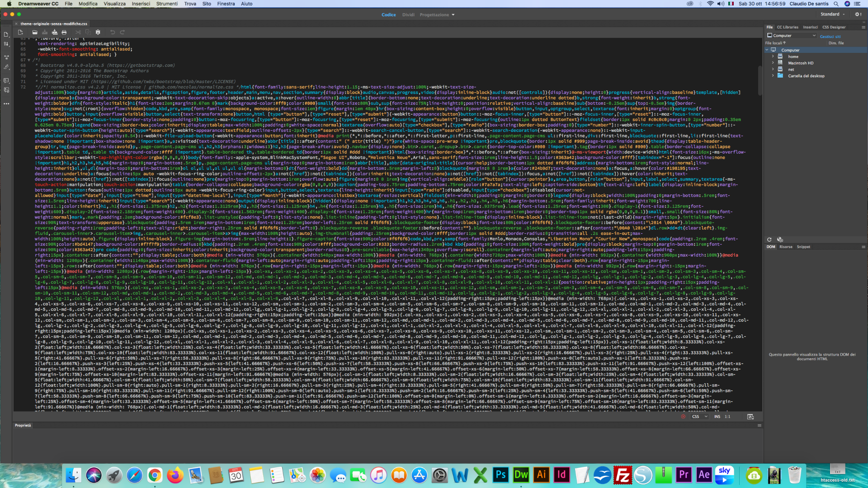Open the Computer site dropdown

(x=791, y=36)
